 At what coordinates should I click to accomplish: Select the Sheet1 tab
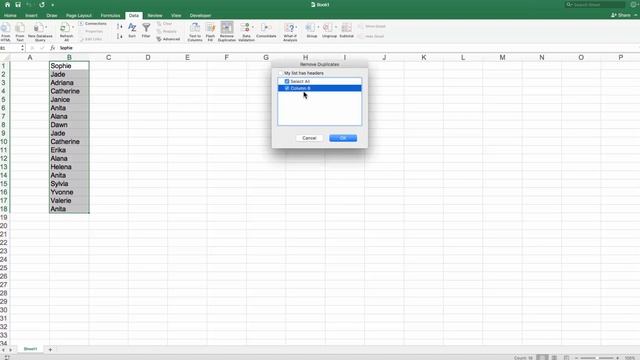30,349
